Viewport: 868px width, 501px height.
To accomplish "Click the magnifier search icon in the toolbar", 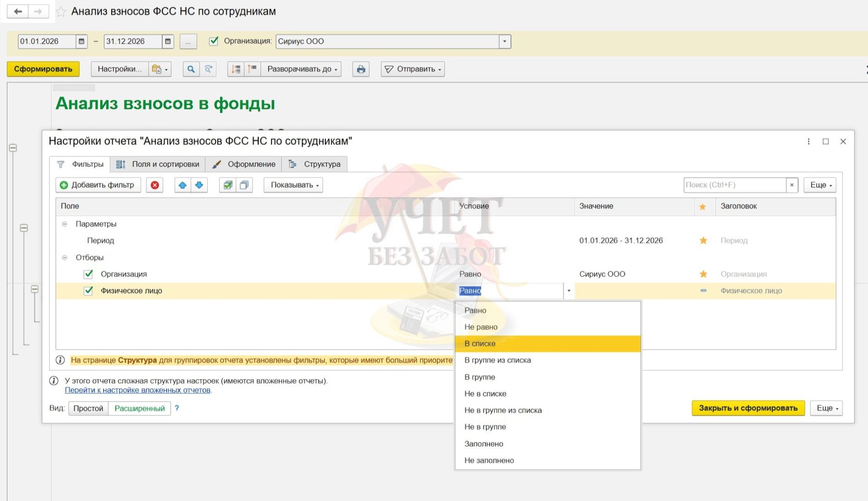I will 191,69.
